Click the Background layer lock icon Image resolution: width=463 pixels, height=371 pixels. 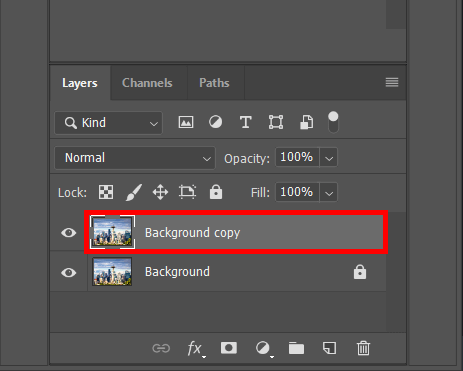coord(360,272)
